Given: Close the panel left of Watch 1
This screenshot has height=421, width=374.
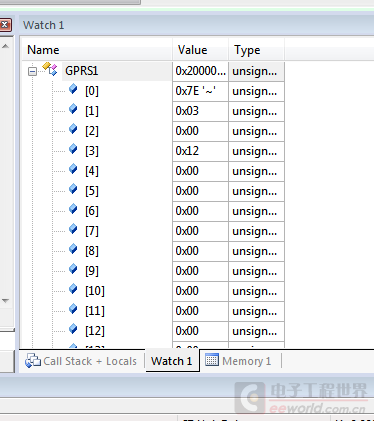Looking at the screenshot, I should (x=5, y=25).
